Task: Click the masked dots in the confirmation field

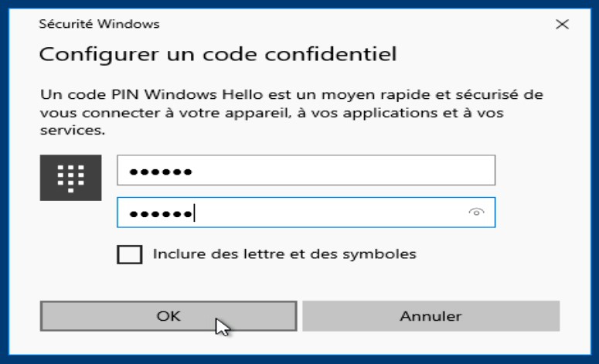Action: click(x=161, y=213)
